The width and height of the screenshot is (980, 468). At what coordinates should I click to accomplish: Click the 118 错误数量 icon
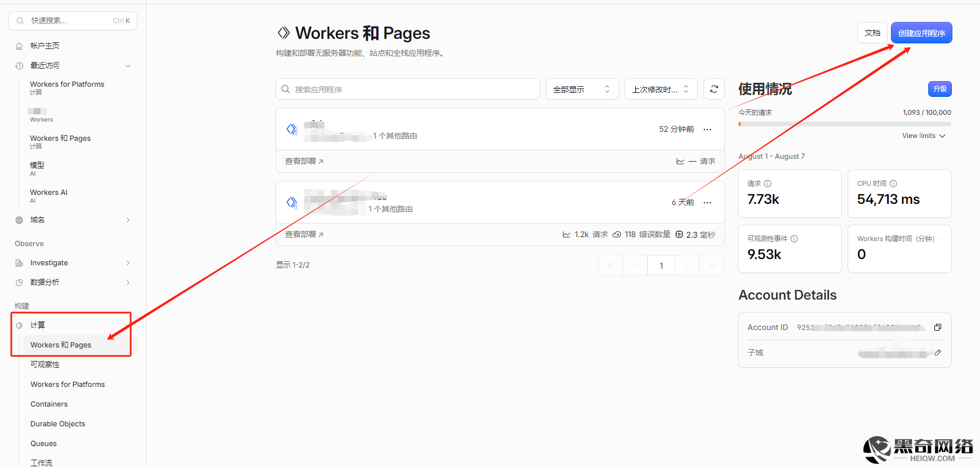pos(617,234)
